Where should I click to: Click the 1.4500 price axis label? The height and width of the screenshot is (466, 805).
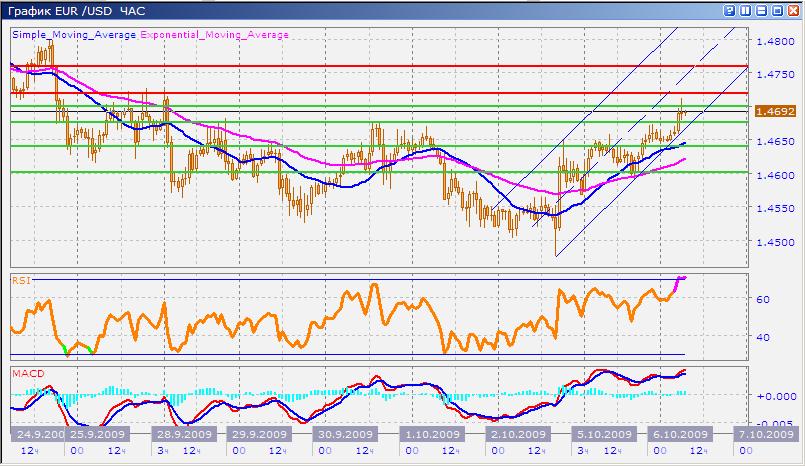click(x=775, y=242)
